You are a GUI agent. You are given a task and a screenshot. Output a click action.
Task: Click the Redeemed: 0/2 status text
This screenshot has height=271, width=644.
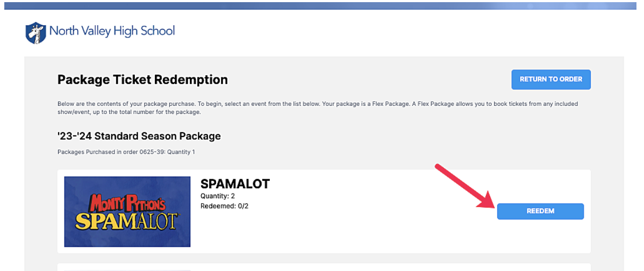tap(224, 206)
